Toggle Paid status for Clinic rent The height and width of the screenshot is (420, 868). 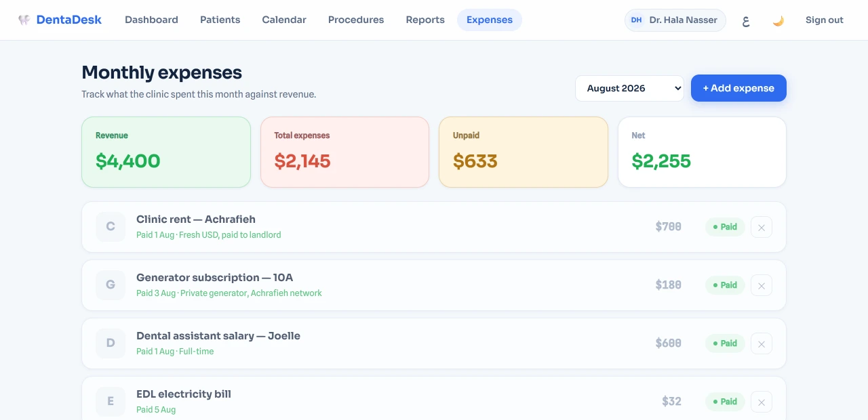725,227
